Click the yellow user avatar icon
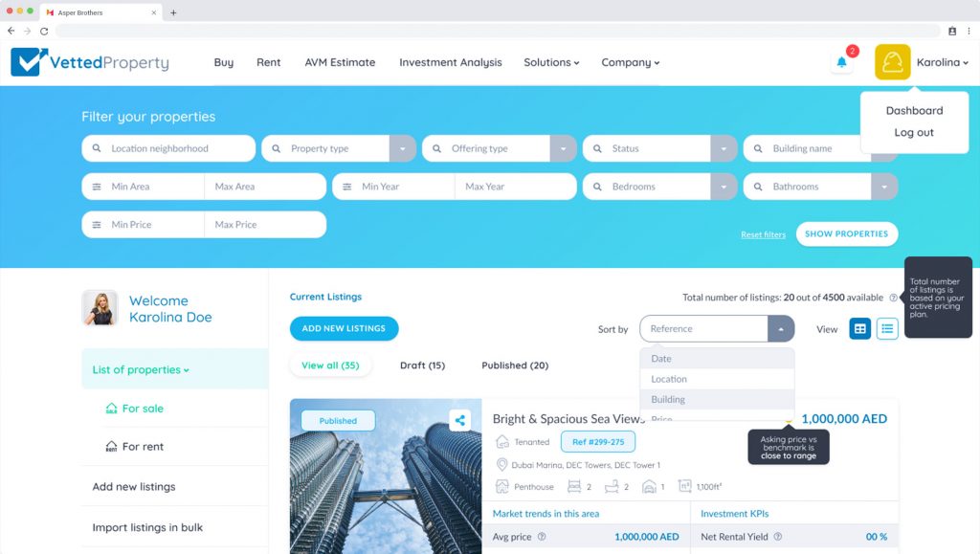The width and height of the screenshot is (980, 554). (892, 62)
